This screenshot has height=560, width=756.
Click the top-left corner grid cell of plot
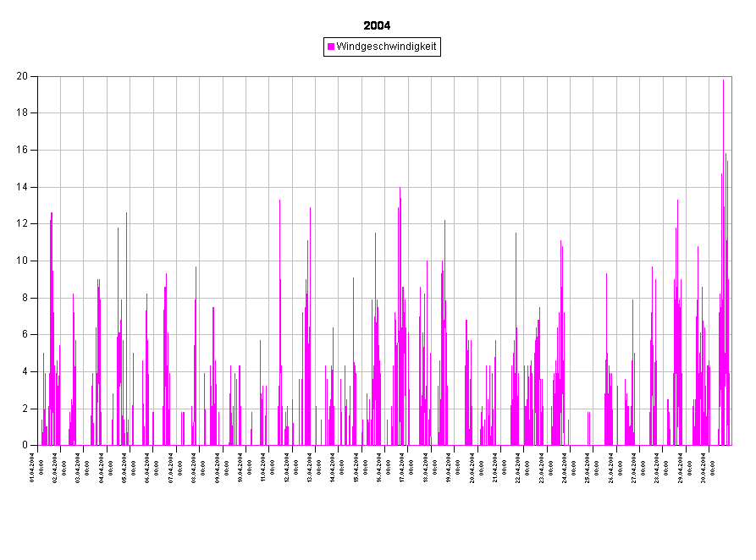(49, 95)
